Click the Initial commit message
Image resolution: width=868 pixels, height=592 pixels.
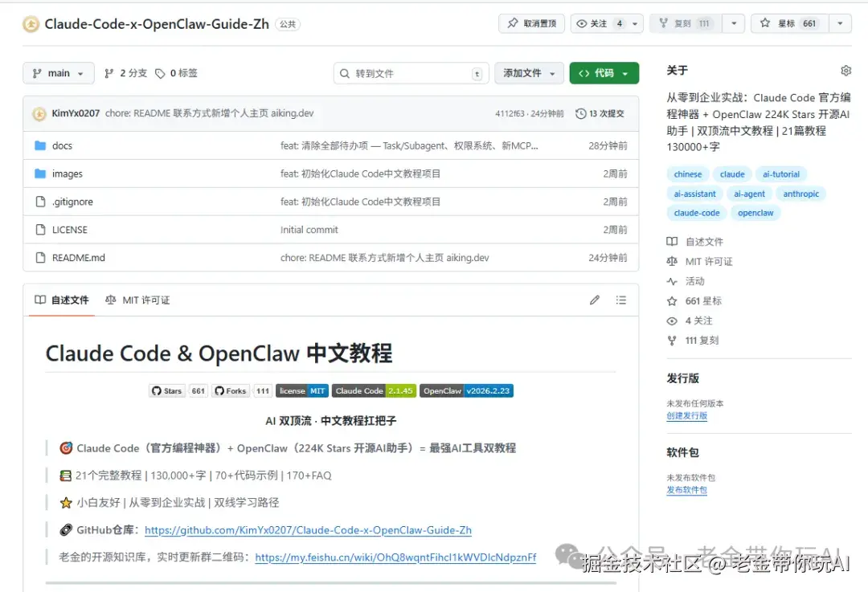click(309, 230)
